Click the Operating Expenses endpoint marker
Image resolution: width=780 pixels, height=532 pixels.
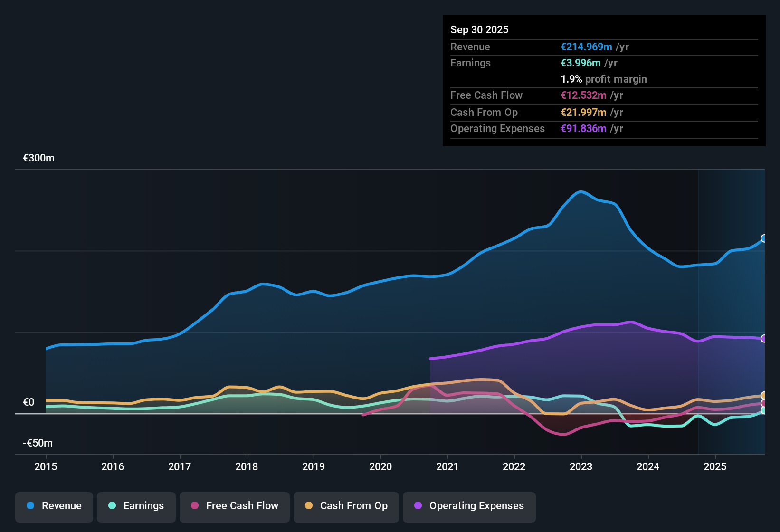[x=764, y=338]
